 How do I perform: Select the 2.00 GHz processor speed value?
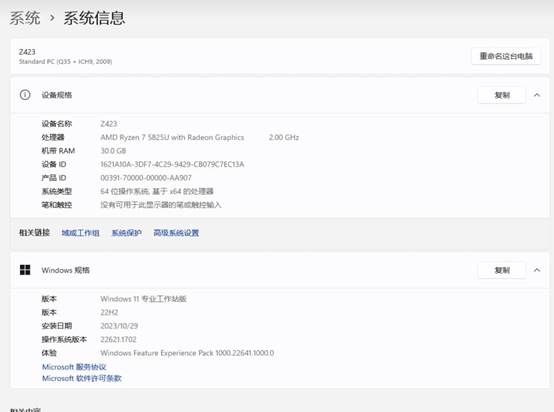coord(284,137)
